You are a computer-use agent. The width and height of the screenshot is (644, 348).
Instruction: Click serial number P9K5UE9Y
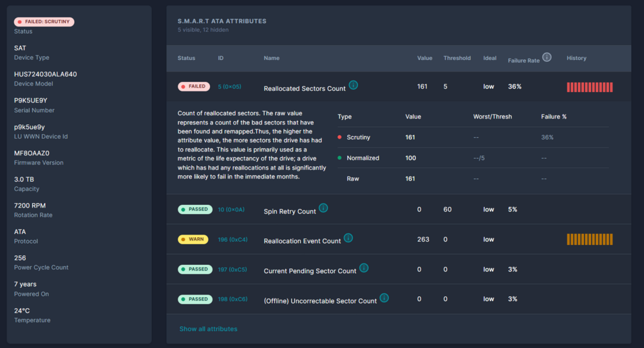point(30,101)
